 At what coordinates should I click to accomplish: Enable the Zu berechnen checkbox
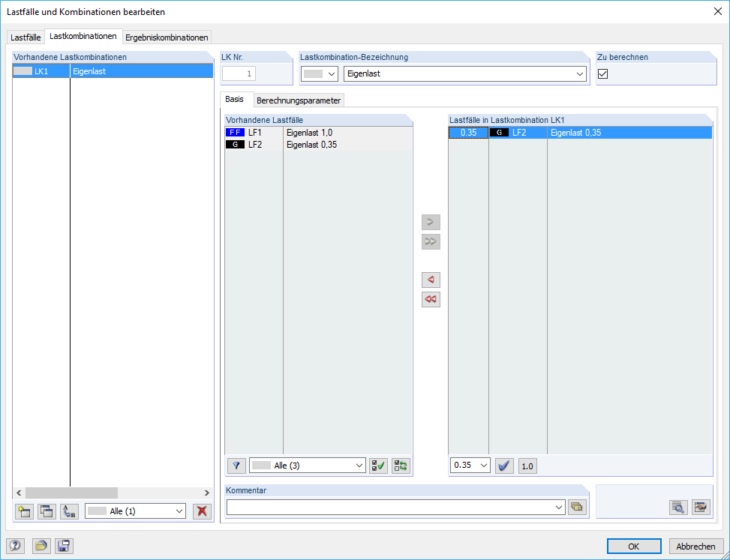pyautogui.click(x=602, y=73)
